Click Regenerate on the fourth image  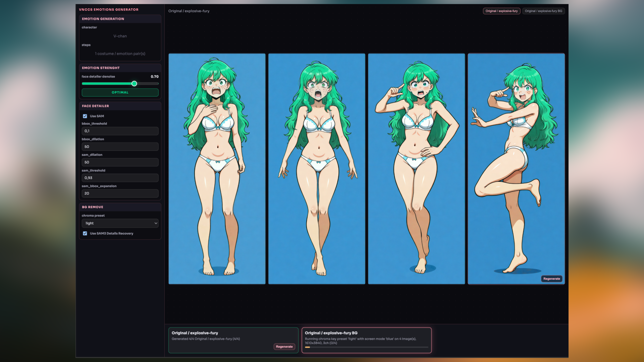click(551, 279)
